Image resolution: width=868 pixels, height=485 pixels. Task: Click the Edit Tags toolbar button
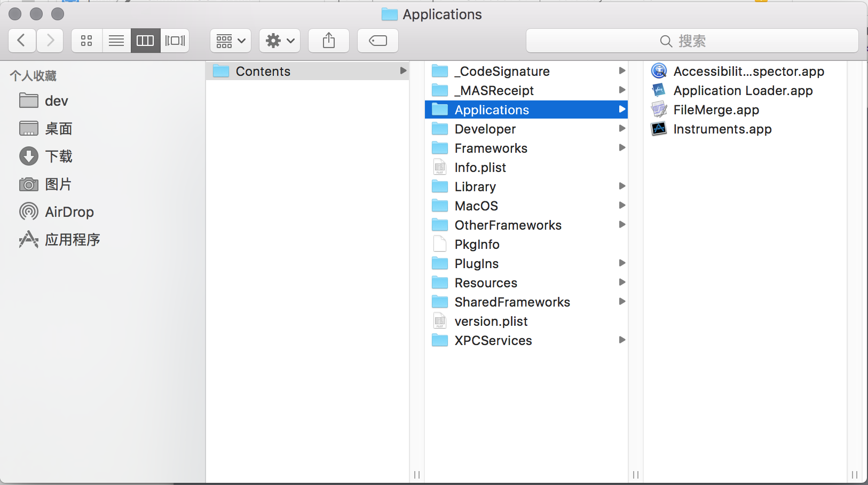tap(378, 41)
